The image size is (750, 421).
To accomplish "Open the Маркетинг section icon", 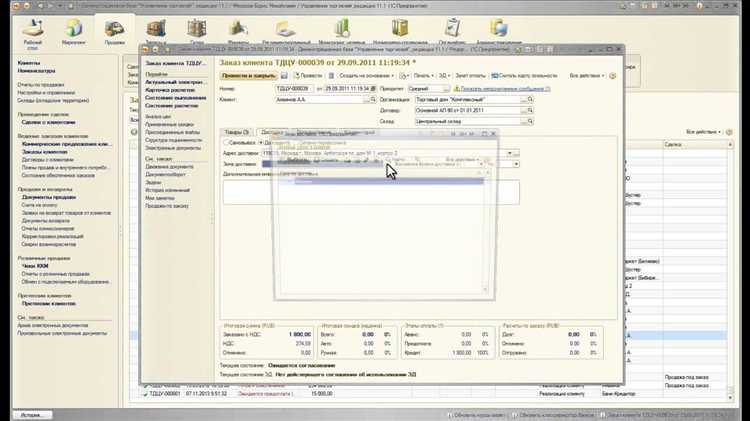I will pyautogui.click(x=74, y=29).
